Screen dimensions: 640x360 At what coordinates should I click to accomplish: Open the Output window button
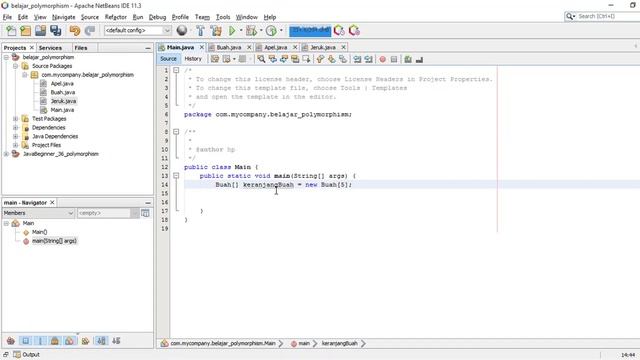point(27,355)
